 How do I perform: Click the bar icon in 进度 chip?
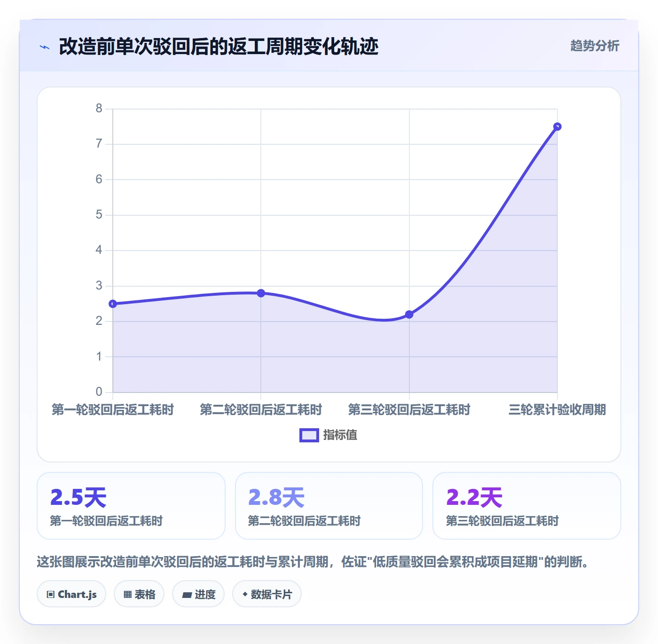tap(187, 595)
